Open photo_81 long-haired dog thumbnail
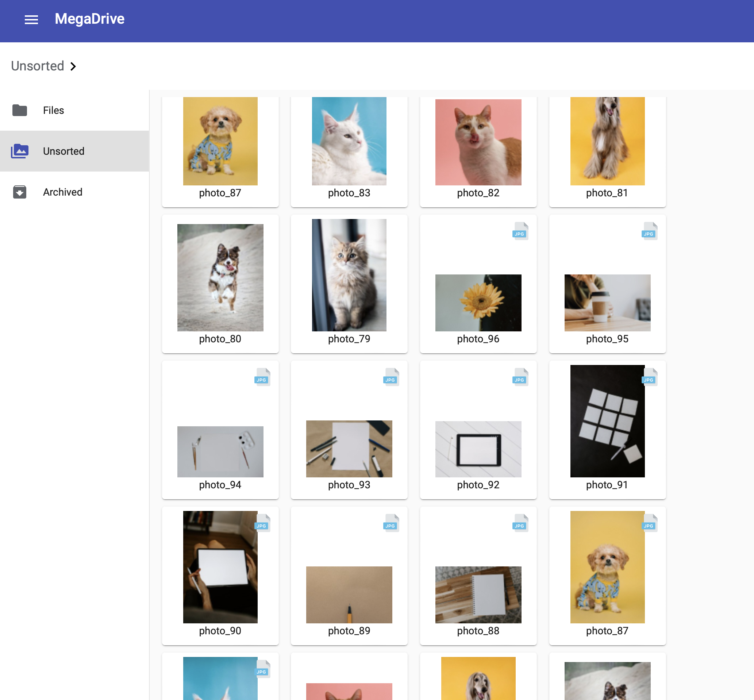 607,141
